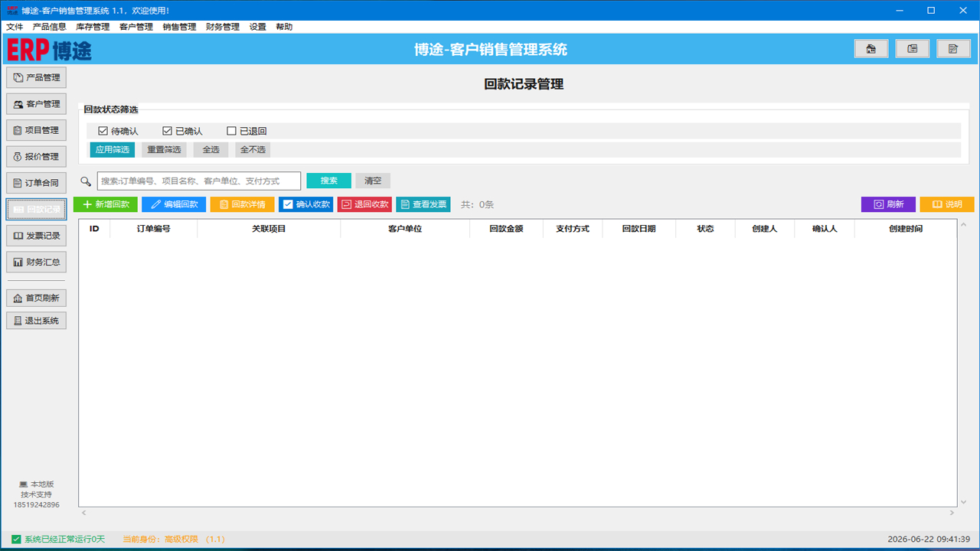Open 发票记录 in the sidebar
Viewport: 980px width, 551px height.
coord(36,236)
